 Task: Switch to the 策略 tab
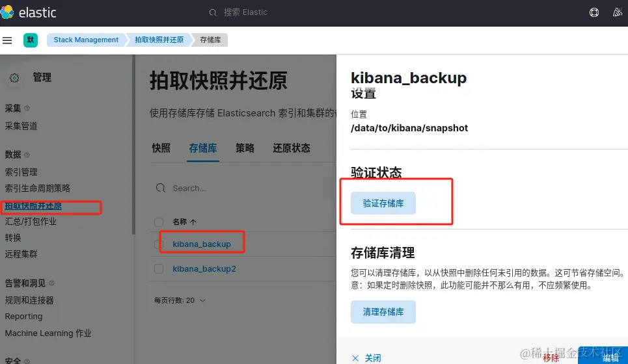pyautogui.click(x=245, y=148)
